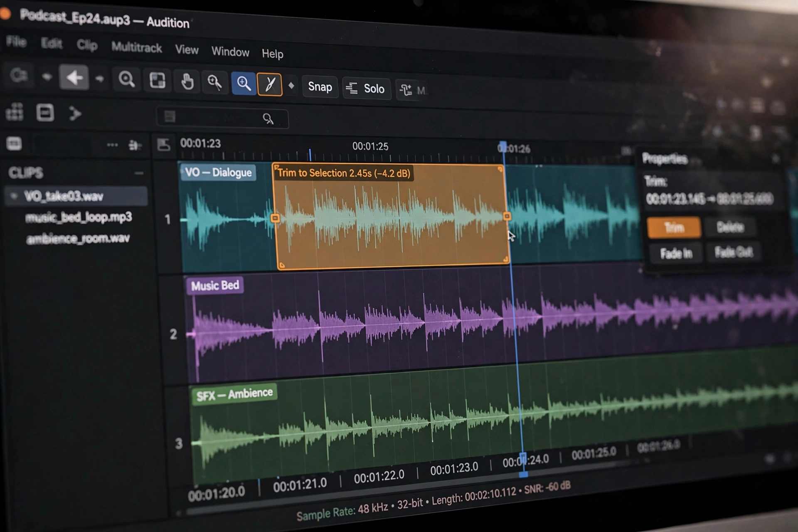Click the 00:01:22.0 label on bottom ruler
The image size is (798, 532).
[379, 476]
